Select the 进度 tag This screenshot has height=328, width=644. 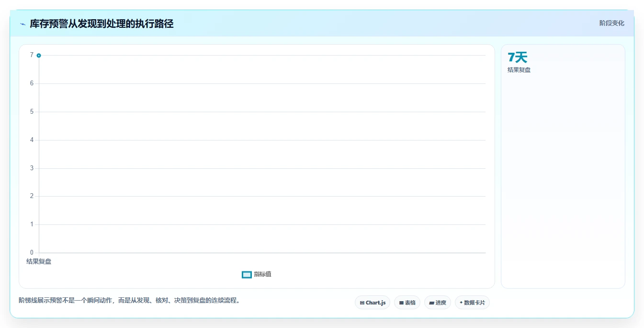tap(438, 303)
